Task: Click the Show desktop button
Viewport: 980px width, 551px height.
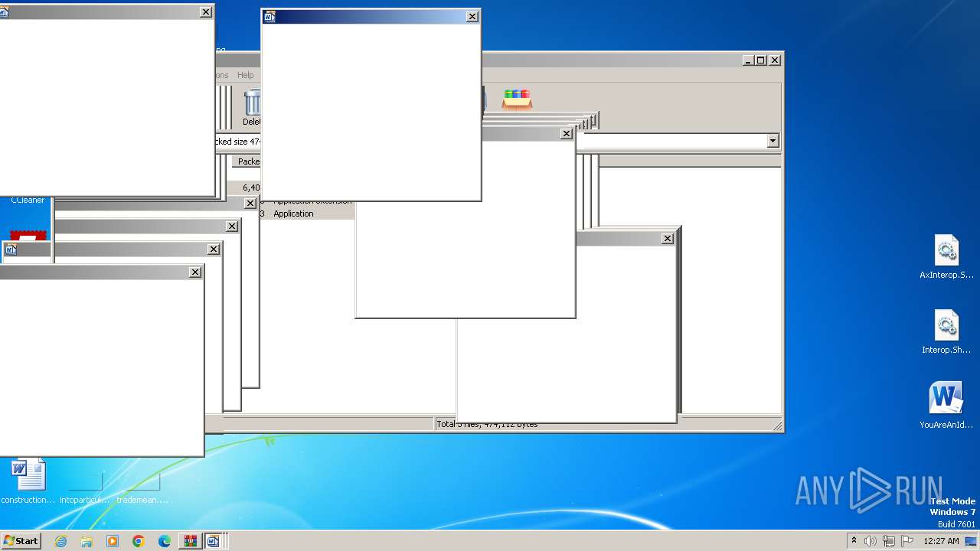Action: 972,541
